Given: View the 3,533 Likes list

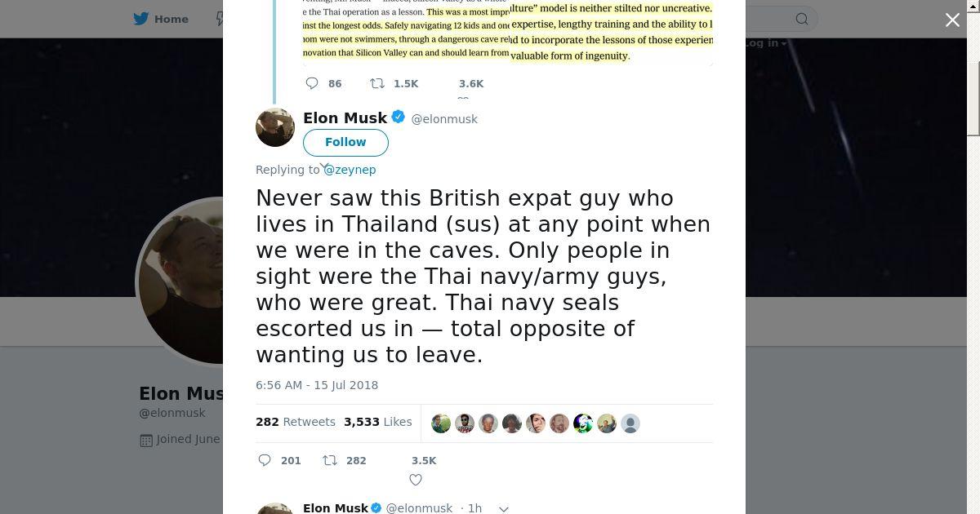Looking at the screenshot, I should click(x=377, y=422).
